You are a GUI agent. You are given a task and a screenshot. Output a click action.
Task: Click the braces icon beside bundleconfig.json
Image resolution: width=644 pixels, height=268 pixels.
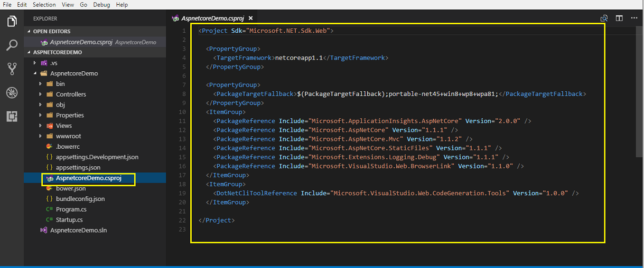tap(49, 199)
